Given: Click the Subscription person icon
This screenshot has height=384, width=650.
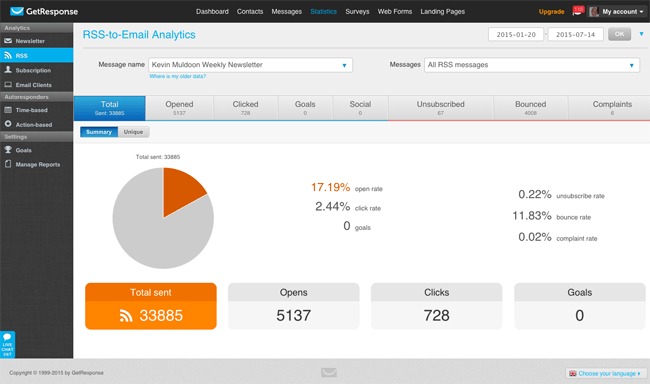Looking at the screenshot, I should pos(8,70).
